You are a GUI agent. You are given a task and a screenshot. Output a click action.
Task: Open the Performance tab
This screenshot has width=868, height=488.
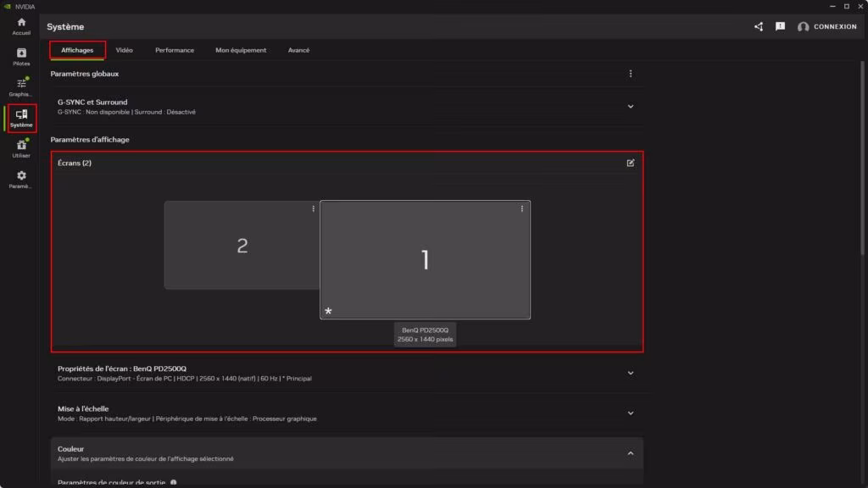click(x=175, y=50)
